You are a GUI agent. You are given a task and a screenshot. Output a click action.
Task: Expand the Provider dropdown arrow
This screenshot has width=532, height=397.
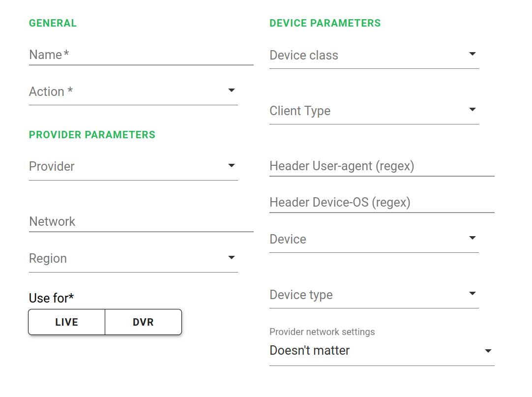[232, 166]
